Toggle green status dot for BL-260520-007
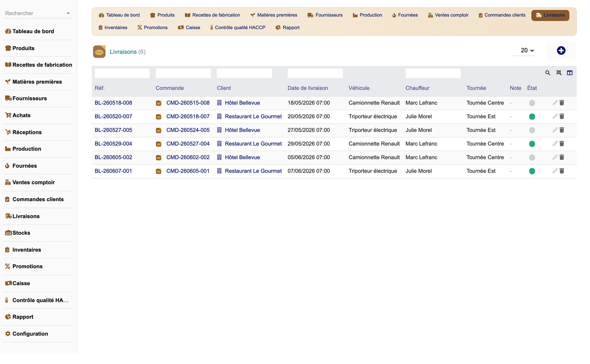Image resolution: width=590 pixels, height=364 pixels. coord(532,116)
